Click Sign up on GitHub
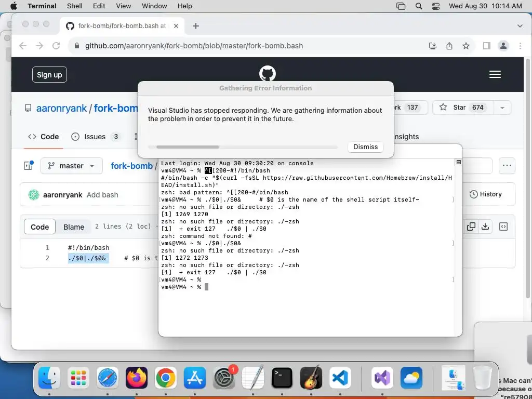The image size is (532, 399). tap(49, 75)
